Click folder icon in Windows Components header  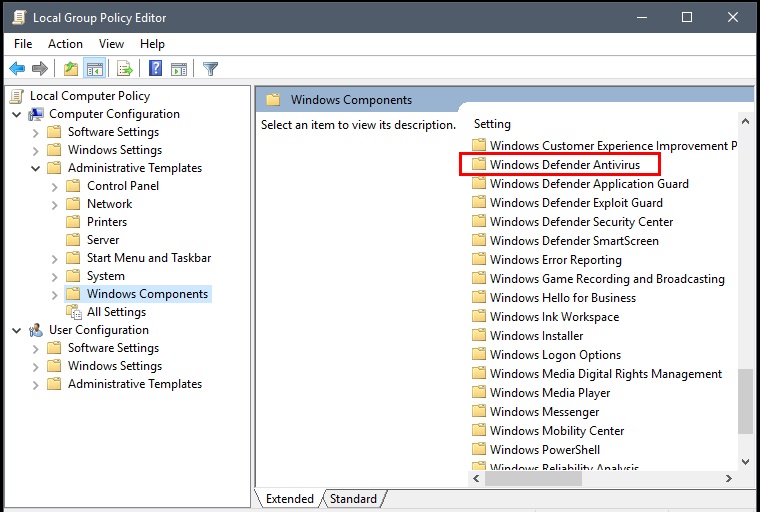(x=273, y=100)
